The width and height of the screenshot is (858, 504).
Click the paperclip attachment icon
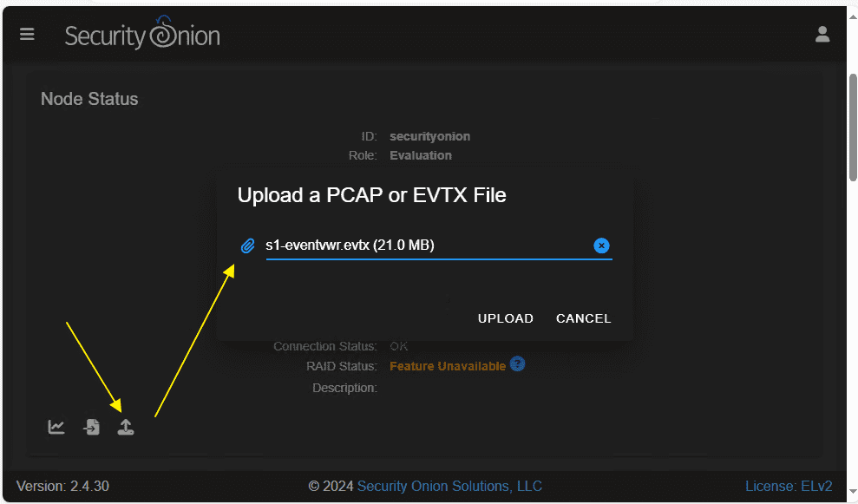[x=247, y=245]
